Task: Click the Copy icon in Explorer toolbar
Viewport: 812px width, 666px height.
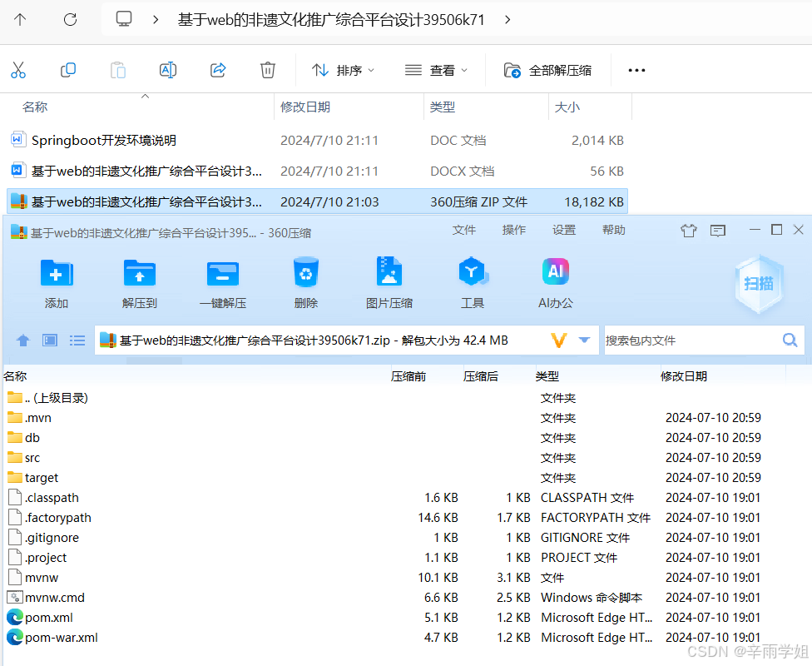Action: coord(68,70)
